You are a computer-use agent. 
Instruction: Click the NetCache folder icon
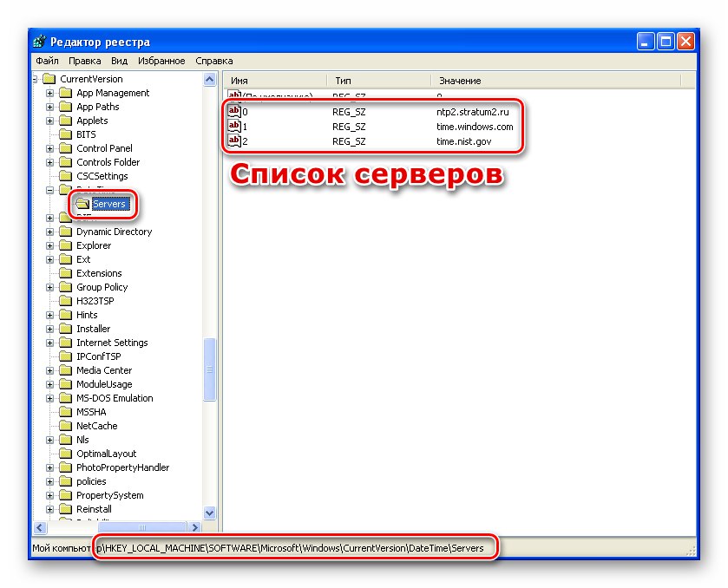coord(65,426)
